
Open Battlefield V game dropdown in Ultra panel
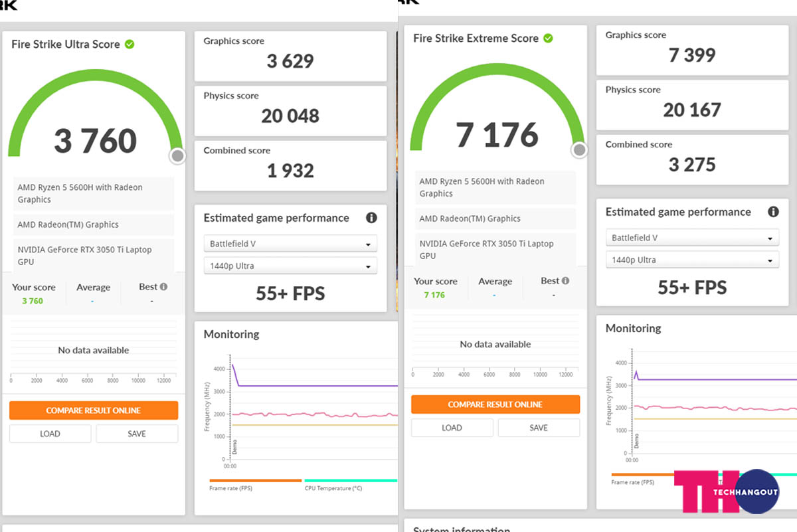pyautogui.click(x=290, y=244)
